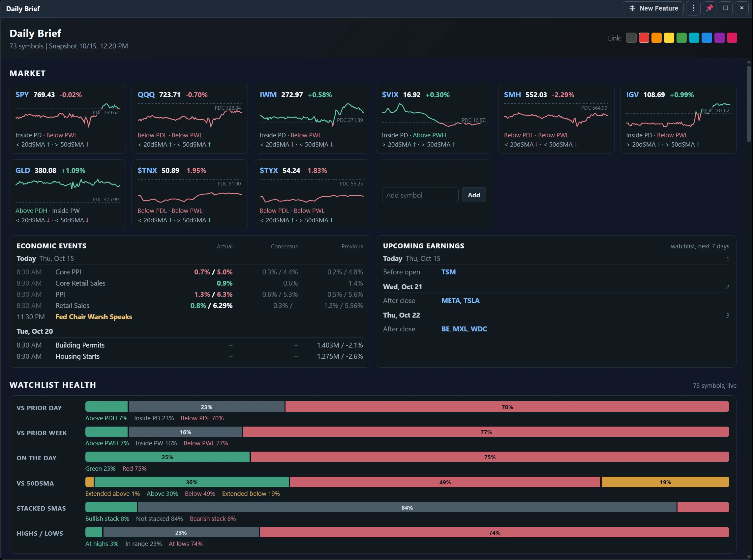Click the $VIX ticker symbol
The width and height of the screenshot is (753, 560).
coord(390,95)
